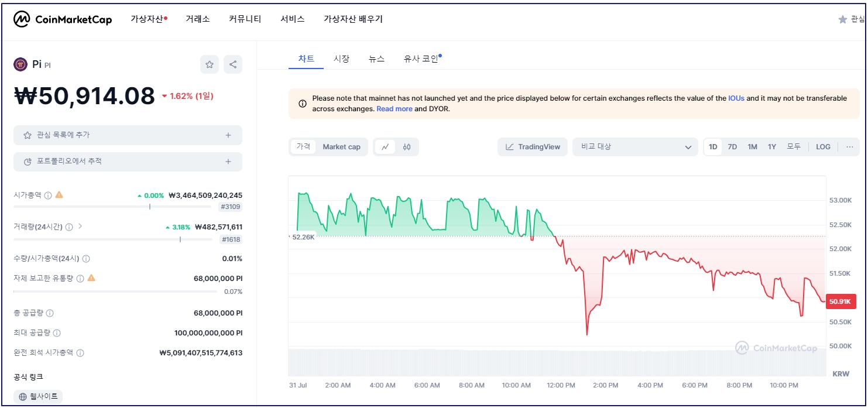Viewport: 868px width, 408px height.
Task: Click the share icon next to Pi
Action: (233, 64)
